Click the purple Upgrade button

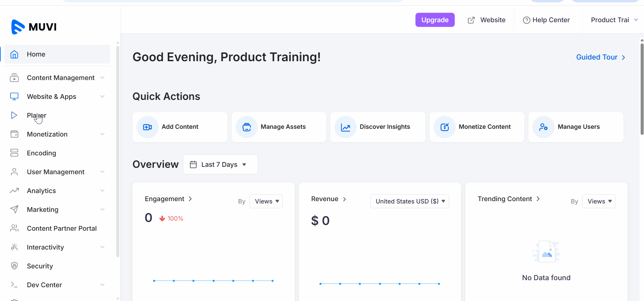pyautogui.click(x=435, y=20)
